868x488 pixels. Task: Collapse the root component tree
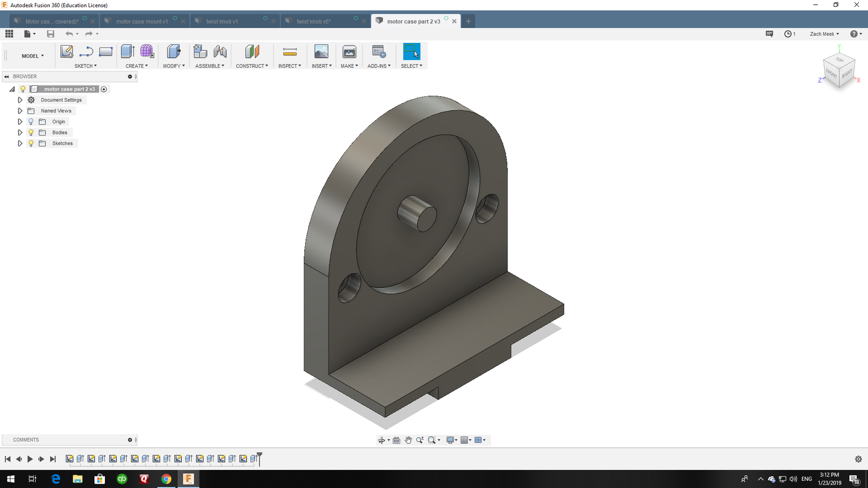pyautogui.click(x=12, y=89)
